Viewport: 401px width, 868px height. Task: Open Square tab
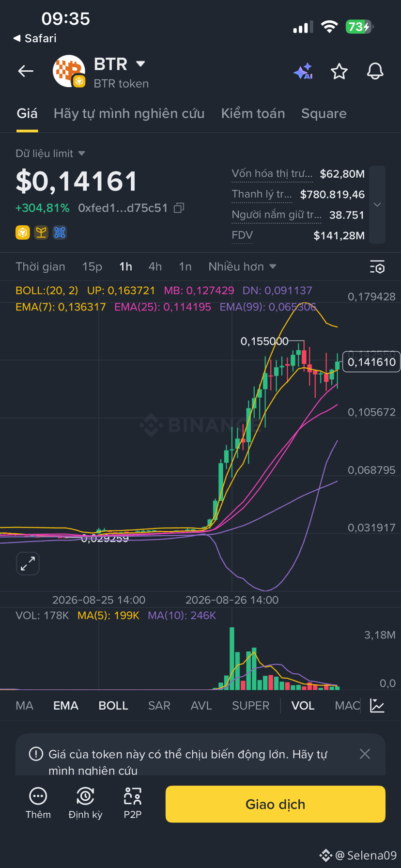click(x=324, y=113)
